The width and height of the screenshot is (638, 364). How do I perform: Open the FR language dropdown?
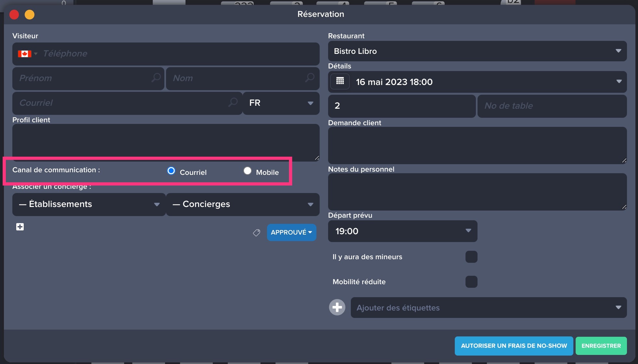coord(281,103)
